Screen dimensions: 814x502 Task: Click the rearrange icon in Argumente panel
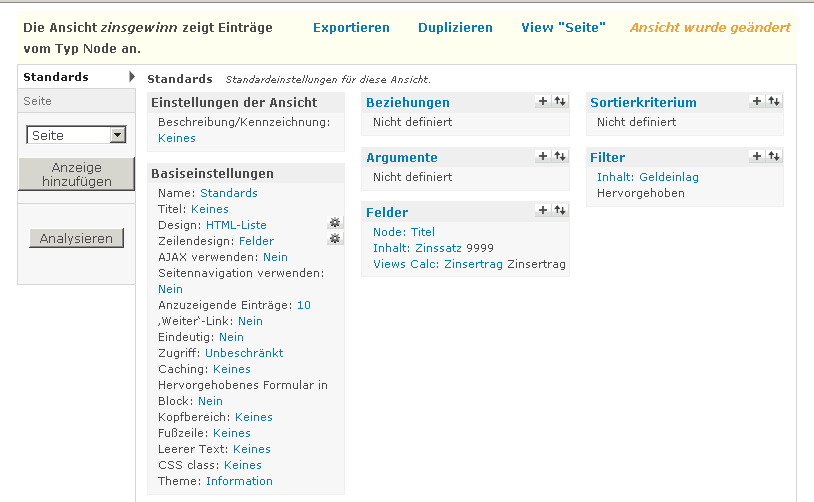[x=559, y=157]
